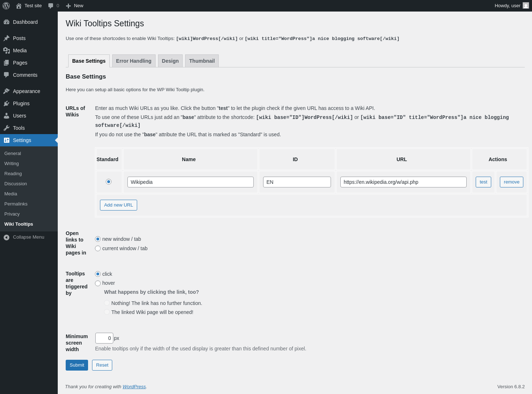Open Media settings submenu item
Screen dimensions: 532x394
coord(29,194)
